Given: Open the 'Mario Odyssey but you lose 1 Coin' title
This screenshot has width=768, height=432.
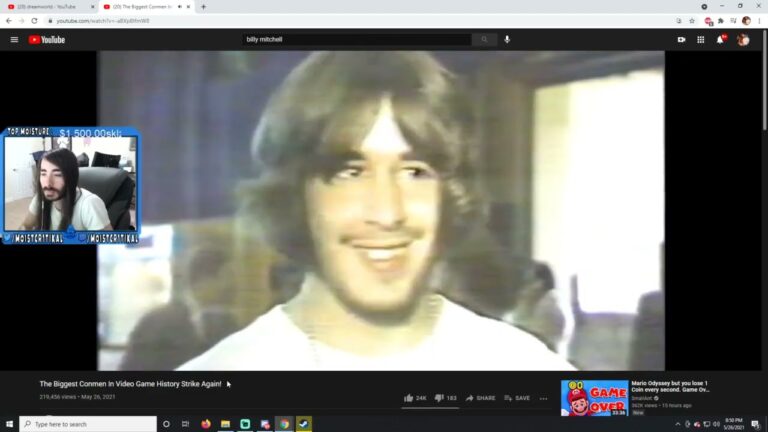Looking at the screenshot, I should [x=670, y=386].
